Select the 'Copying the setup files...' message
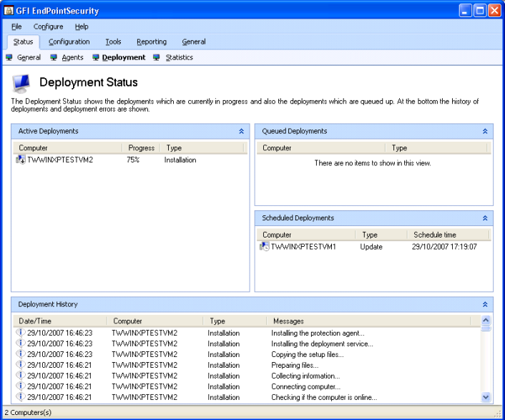This screenshot has width=505, height=420. (x=308, y=354)
